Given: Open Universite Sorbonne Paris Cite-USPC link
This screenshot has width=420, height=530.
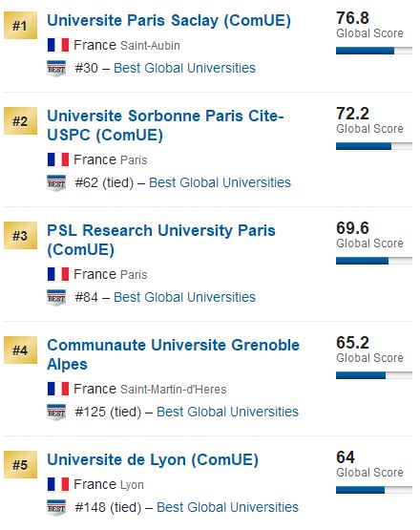Looking at the screenshot, I should [x=165, y=125].
